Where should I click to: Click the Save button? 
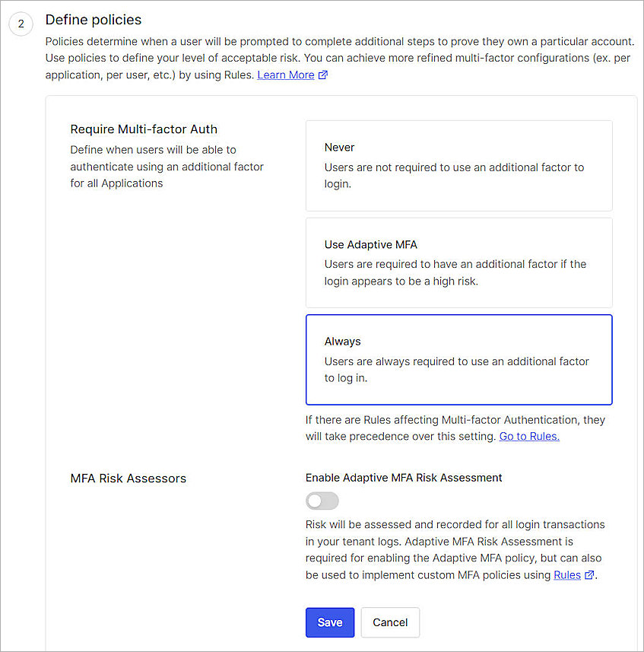pos(330,622)
